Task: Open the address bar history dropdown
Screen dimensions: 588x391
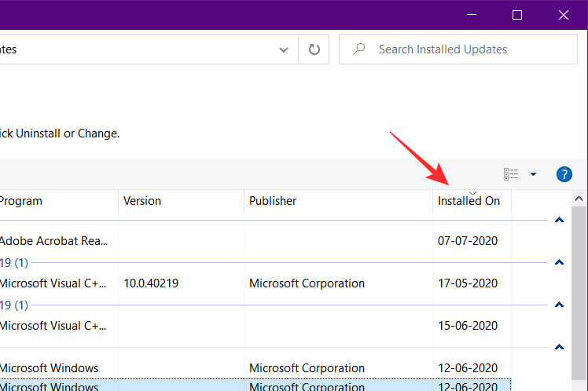Action: [x=284, y=49]
